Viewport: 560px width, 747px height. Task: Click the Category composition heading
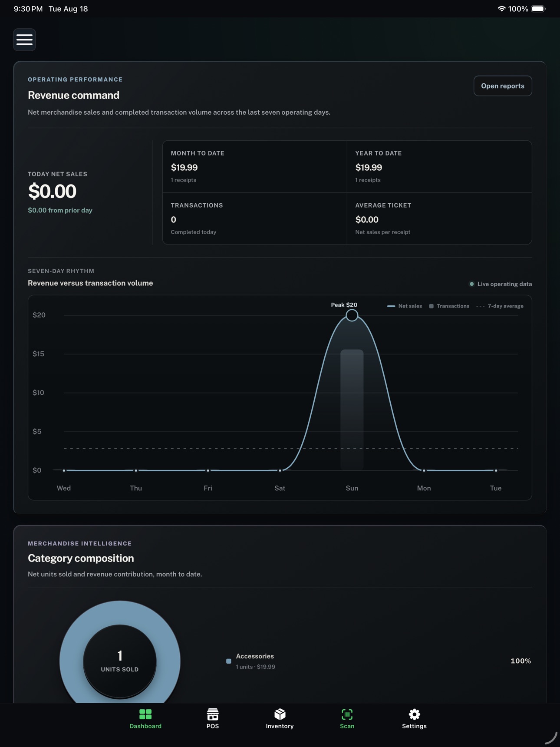click(81, 558)
